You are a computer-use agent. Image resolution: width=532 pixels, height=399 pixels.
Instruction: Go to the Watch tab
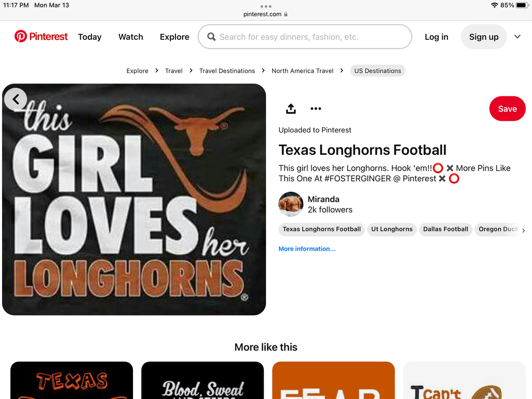130,37
